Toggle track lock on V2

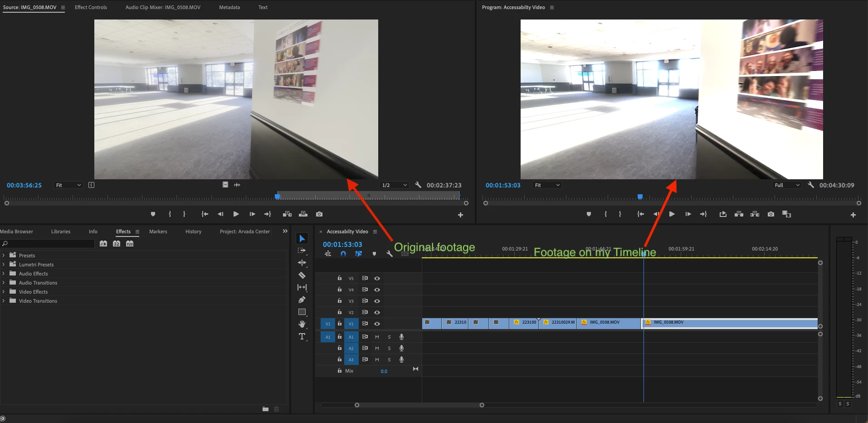pyautogui.click(x=340, y=312)
